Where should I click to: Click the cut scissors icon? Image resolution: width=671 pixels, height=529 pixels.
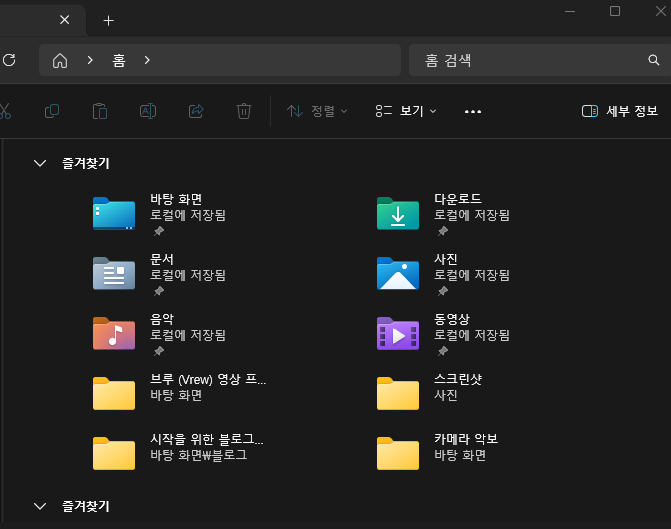4,111
